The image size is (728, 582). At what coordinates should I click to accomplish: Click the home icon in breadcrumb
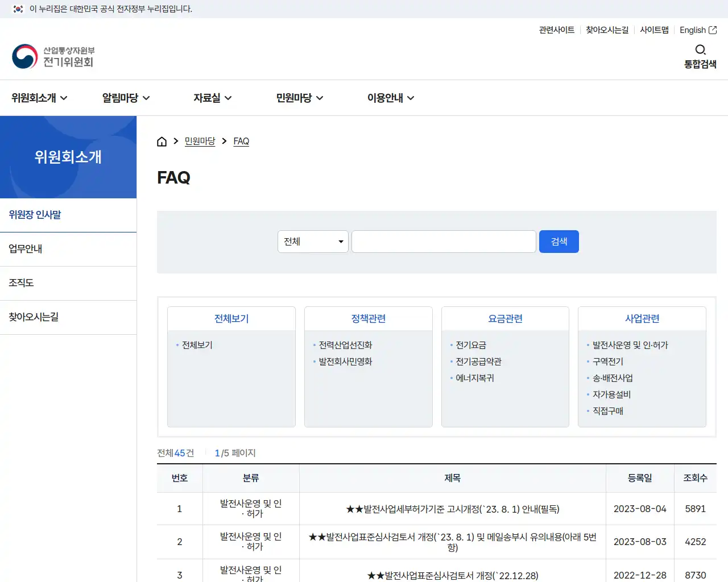162,142
